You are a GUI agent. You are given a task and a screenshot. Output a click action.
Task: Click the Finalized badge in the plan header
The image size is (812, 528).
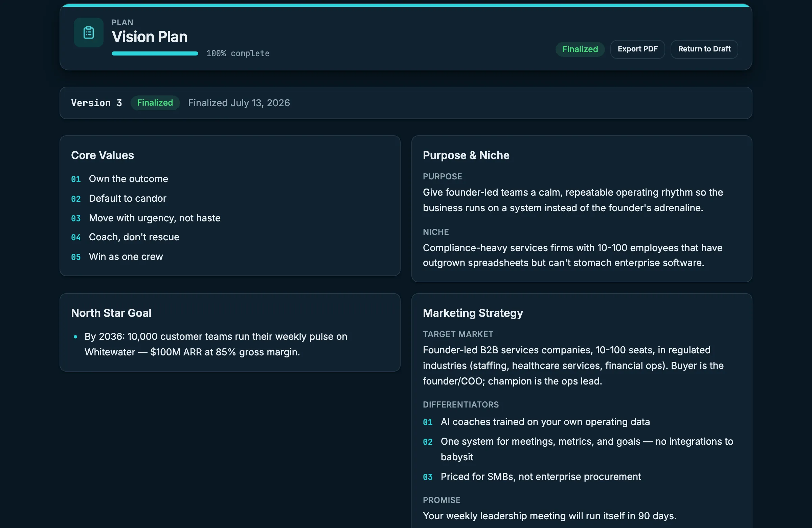pos(580,49)
